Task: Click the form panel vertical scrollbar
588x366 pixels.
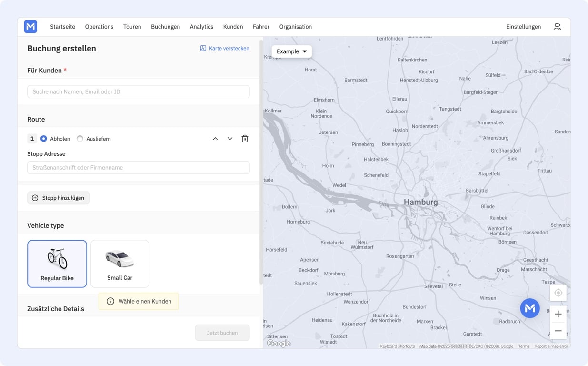Action: point(261,162)
